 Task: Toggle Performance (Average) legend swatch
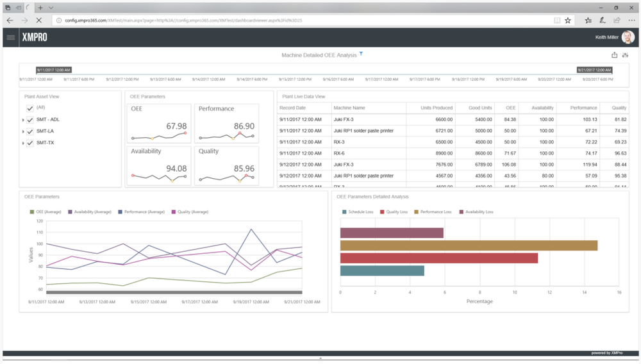(x=121, y=212)
